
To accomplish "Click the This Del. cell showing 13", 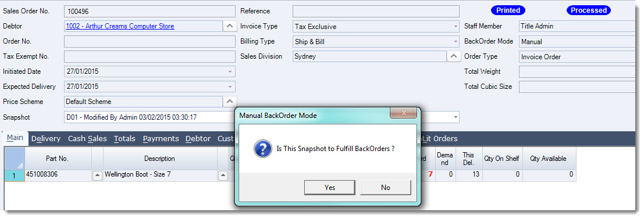I will tap(469, 175).
